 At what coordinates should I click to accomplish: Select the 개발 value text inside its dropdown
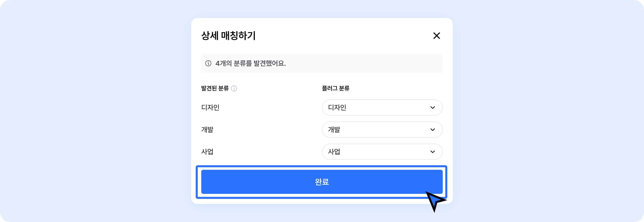point(334,130)
